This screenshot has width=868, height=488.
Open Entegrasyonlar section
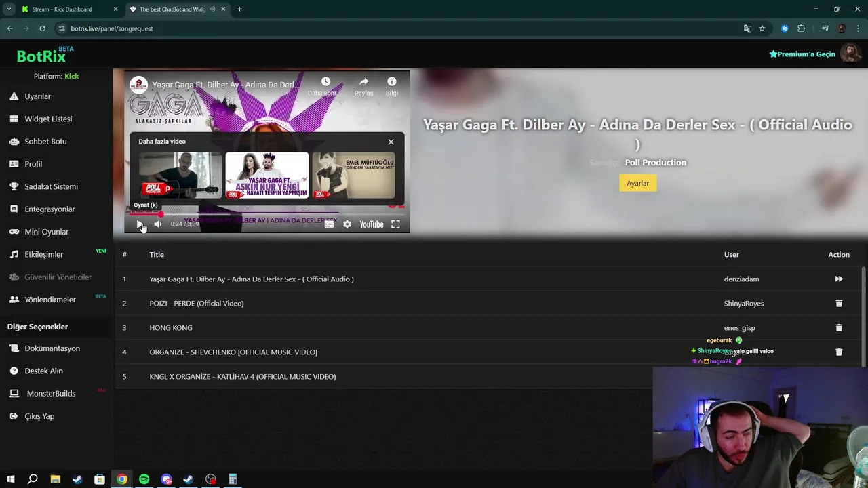pyautogui.click(x=50, y=209)
